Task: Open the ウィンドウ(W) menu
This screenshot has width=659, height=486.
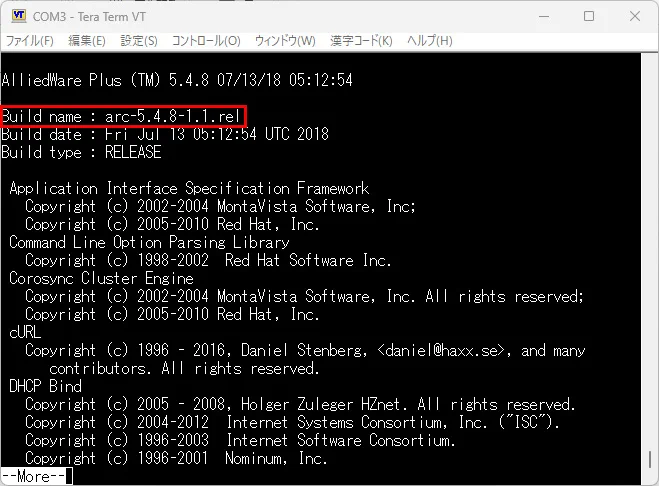Action: [x=285, y=41]
